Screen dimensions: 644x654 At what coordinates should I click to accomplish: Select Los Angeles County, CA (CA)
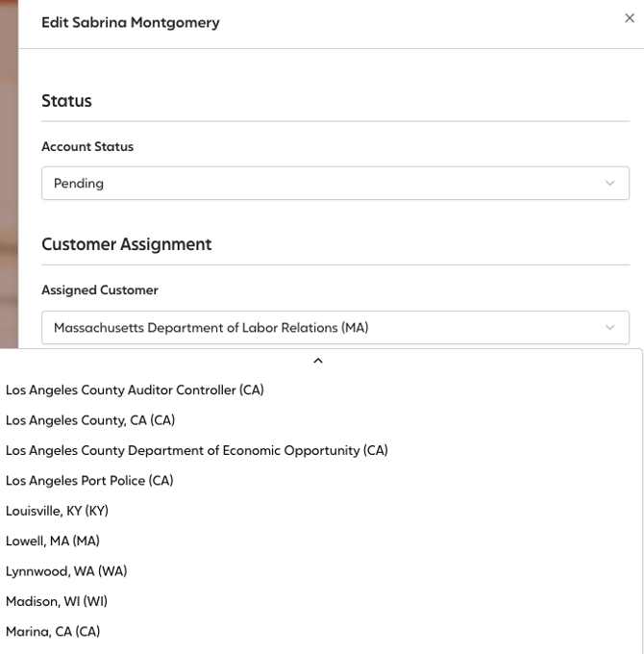pyautogui.click(x=321, y=420)
